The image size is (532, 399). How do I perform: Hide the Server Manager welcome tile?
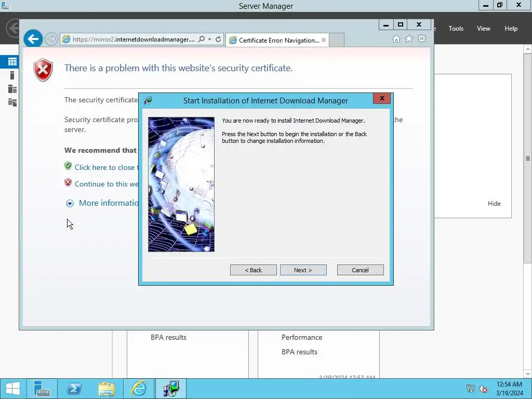pyautogui.click(x=494, y=204)
